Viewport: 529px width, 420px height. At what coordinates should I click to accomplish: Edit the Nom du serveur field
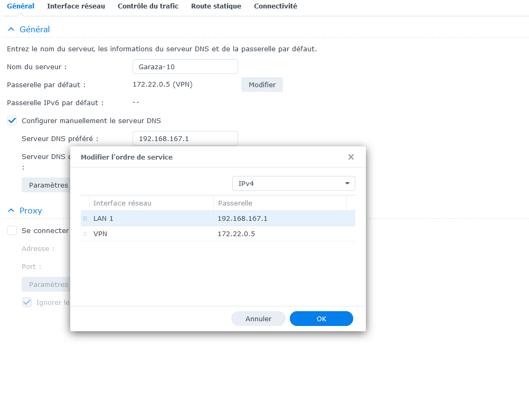pos(185,67)
